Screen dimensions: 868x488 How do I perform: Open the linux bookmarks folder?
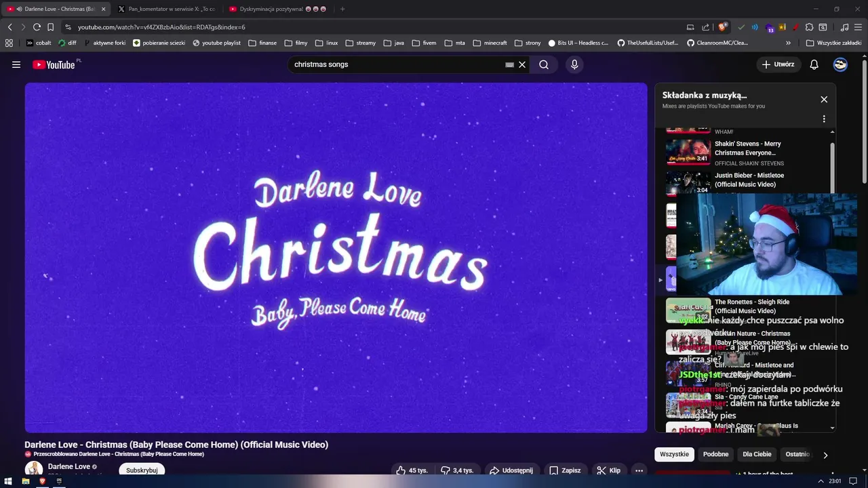pyautogui.click(x=327, y=43)
